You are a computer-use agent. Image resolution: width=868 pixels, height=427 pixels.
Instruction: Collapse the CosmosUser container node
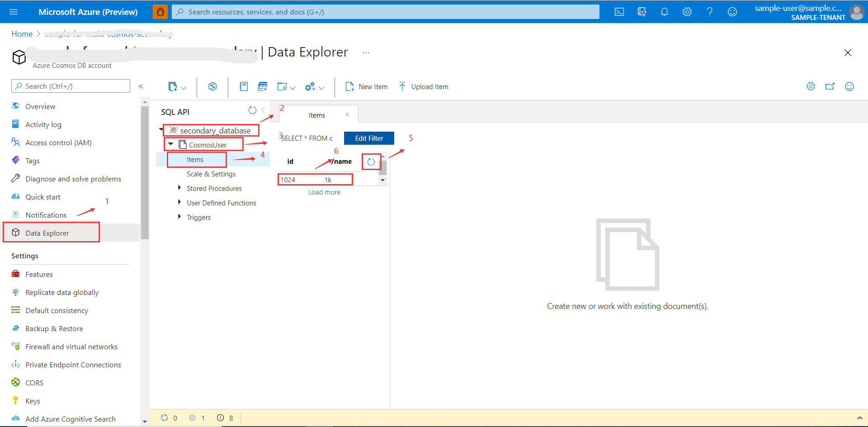(x=171, y=144)
